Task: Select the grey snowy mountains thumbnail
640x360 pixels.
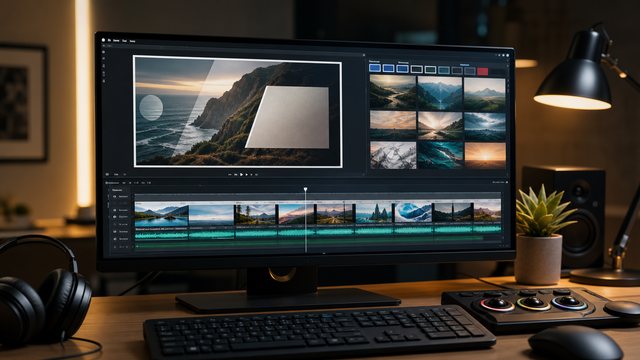Action: pyautogui.click(x=393, y=155)
